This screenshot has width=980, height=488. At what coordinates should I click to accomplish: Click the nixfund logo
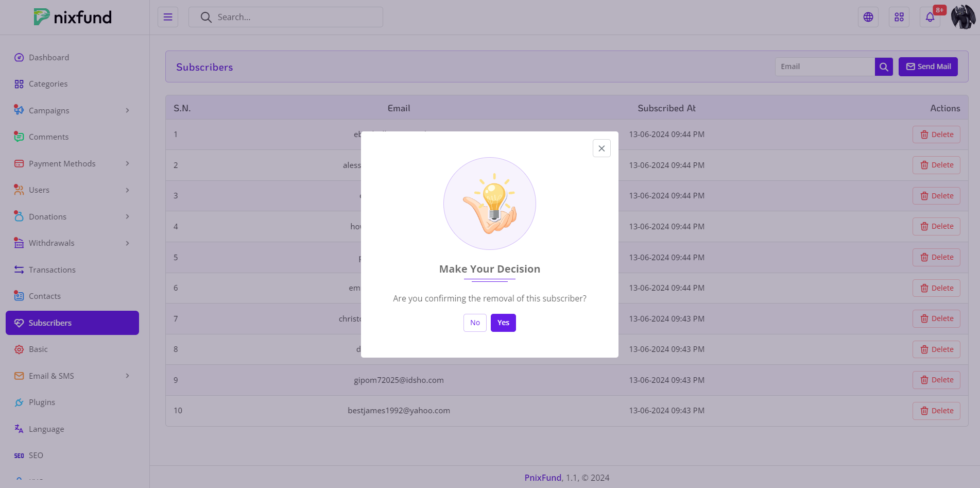[x=73, y=17]
